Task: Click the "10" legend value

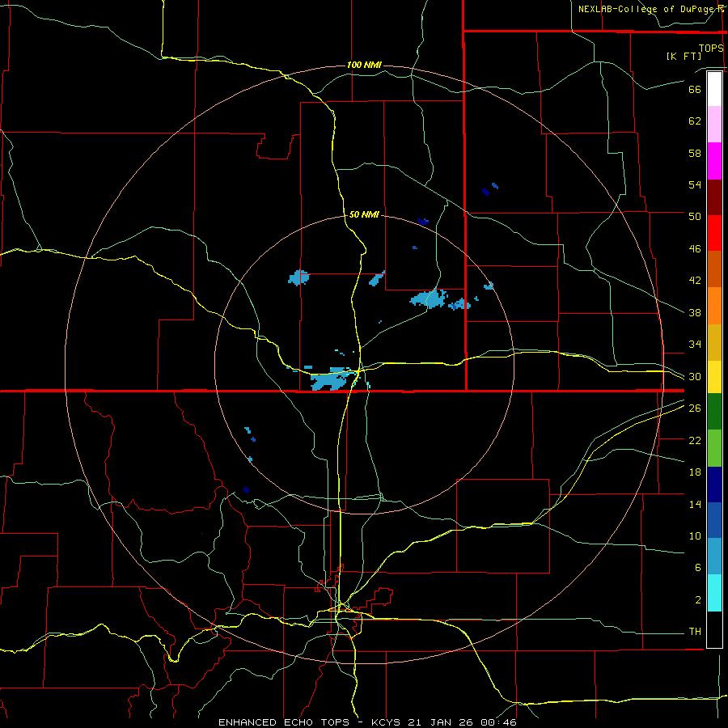Action: (695, 535)
